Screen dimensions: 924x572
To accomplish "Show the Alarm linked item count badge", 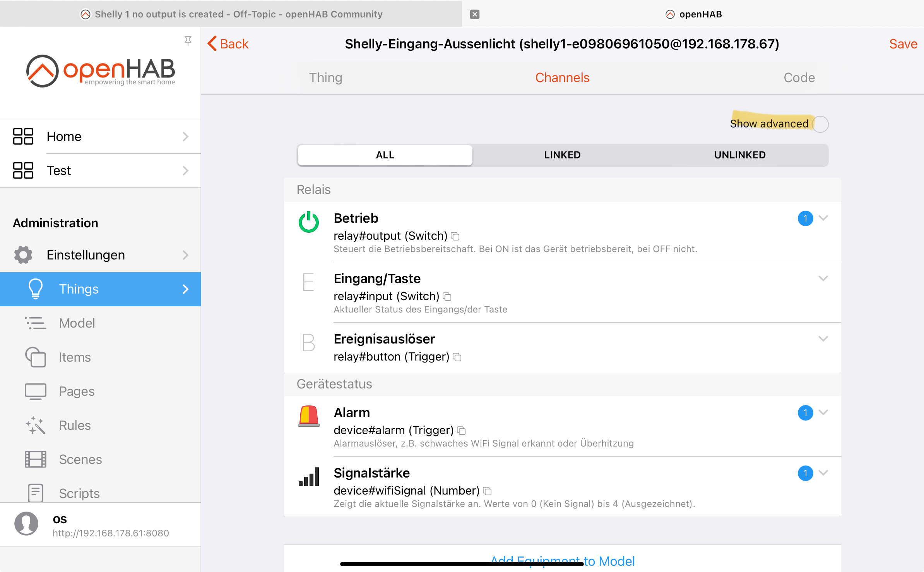I will 805,413.
